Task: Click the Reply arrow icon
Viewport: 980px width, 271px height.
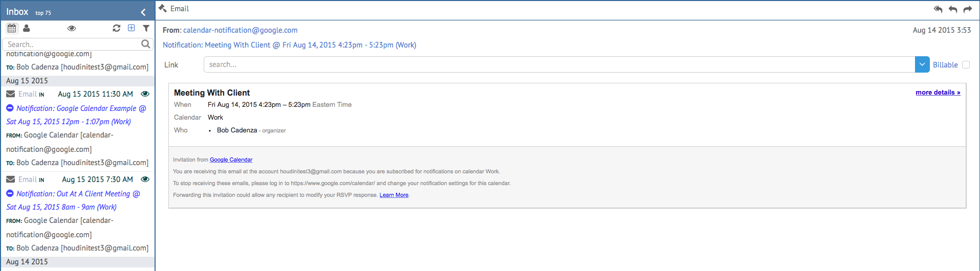Action: [953, 9]
